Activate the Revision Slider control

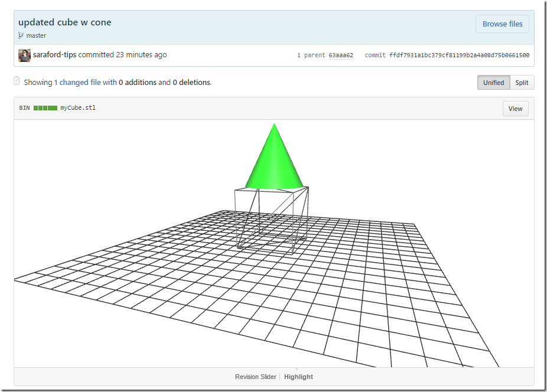pos(256,376)
